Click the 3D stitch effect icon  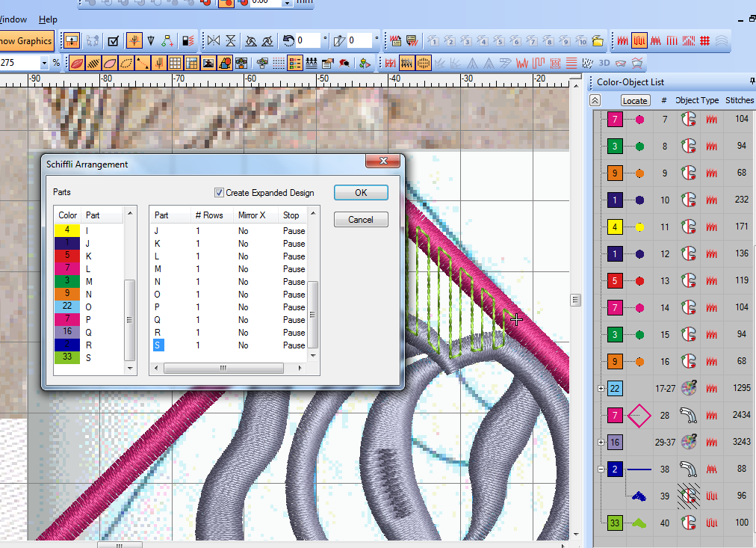point(605,63)
